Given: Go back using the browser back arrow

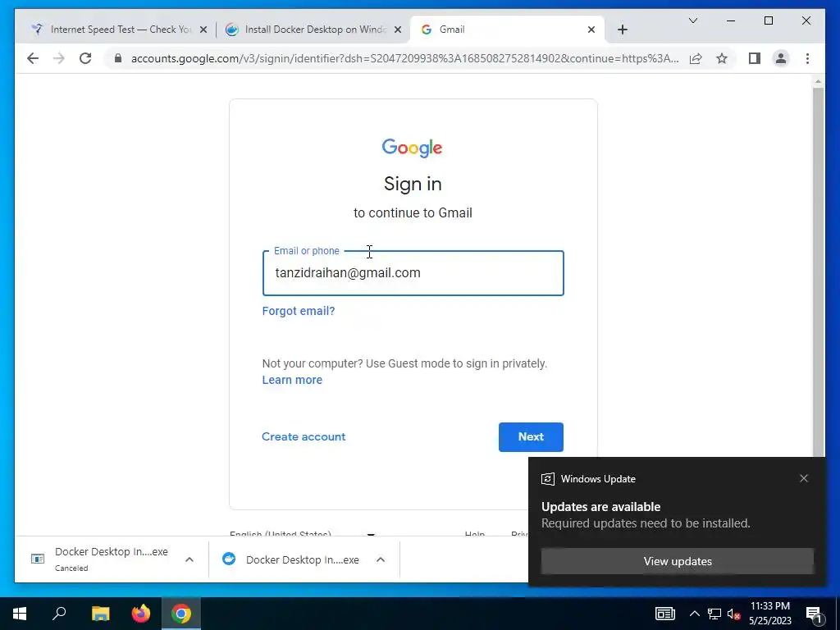Looking at the screenshot, I should 33,58.
